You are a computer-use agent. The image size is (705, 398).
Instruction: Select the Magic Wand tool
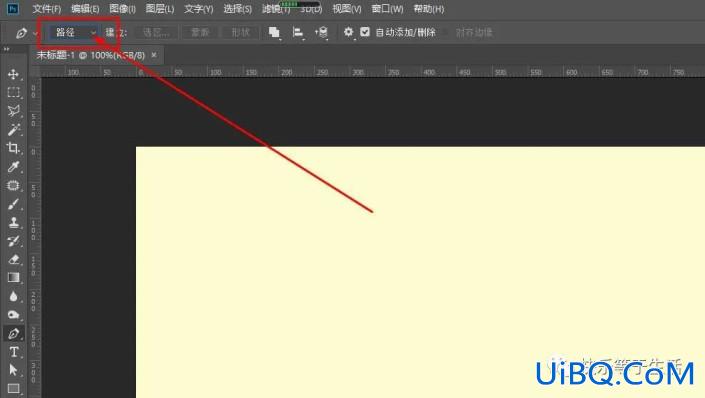click(x=13, y=130)
